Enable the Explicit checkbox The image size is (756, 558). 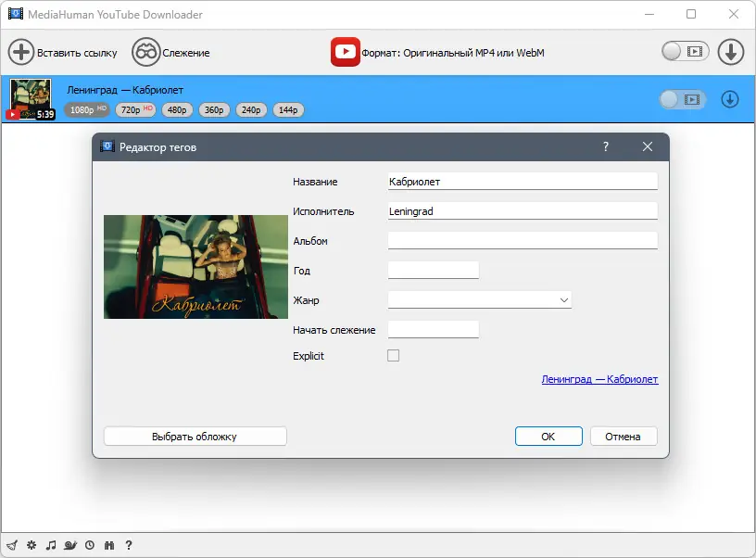394,355
